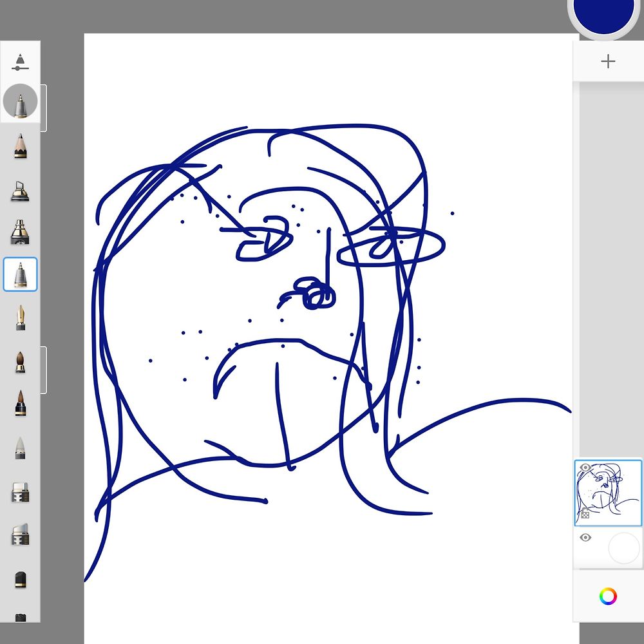
Task: Open white background color circle
Action: (x=624, y=548)
